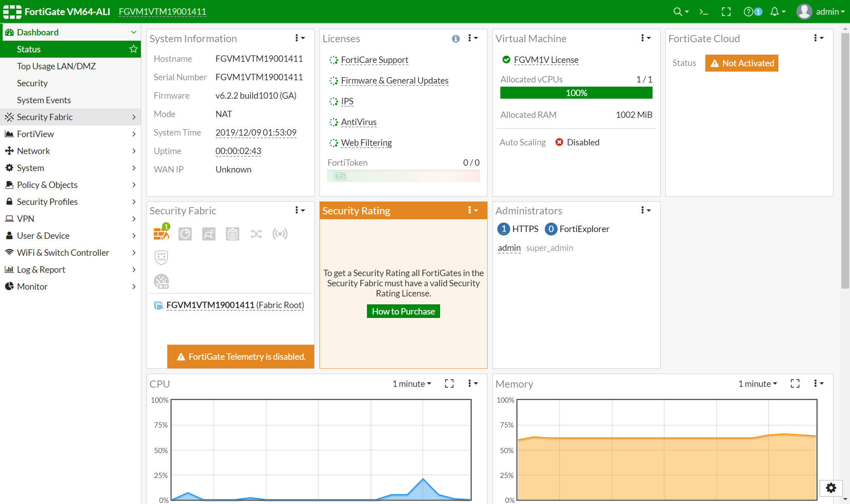The height and width of the screenshot is (504, 850).
Task: Click the VPN menu icon
Action: coord(9,218)
